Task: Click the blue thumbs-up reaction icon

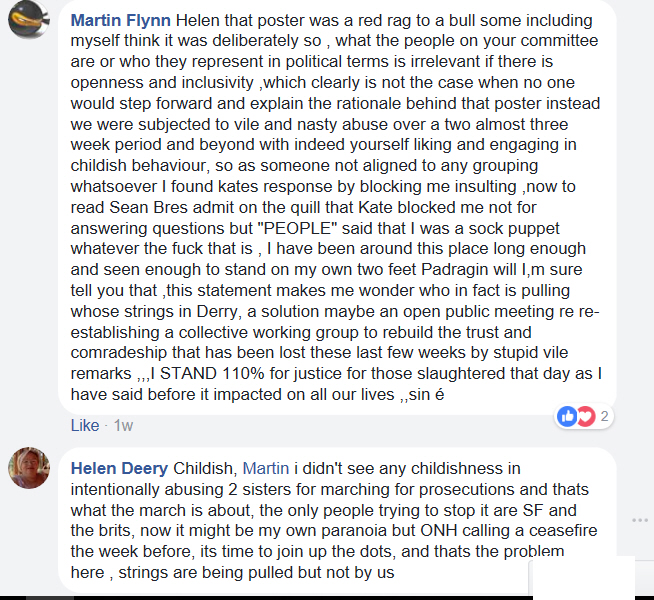Action: tap(567, 416)
